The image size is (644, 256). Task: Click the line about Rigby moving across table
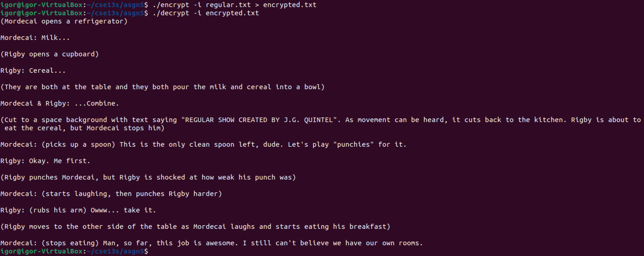pos(195,227)
